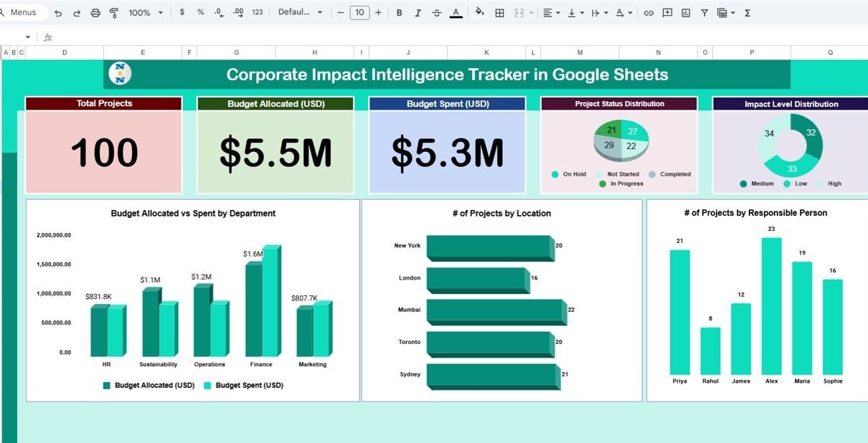The height and width of the screenshot is (443, 868).
Task: Click the Create a filter icon
Action: [x=704, y=13]
